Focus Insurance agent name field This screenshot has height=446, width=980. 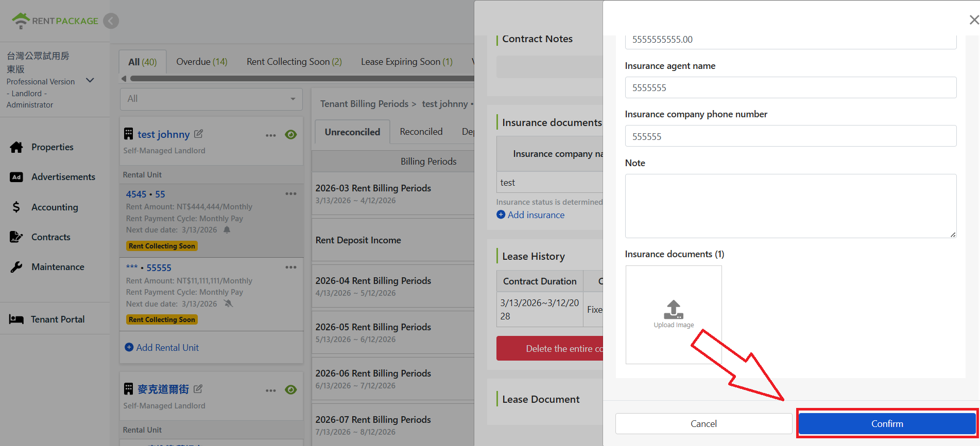pos(790,88)
